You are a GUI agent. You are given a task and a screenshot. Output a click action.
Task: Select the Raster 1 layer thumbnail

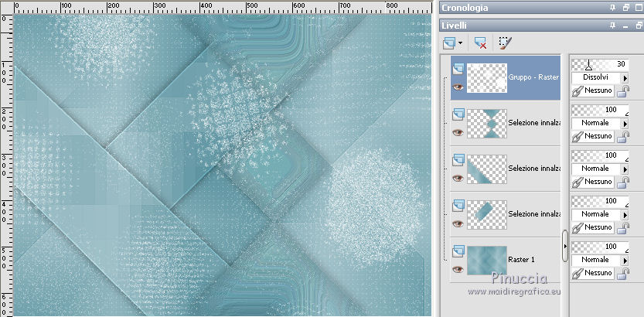click(x=487, y=261)
